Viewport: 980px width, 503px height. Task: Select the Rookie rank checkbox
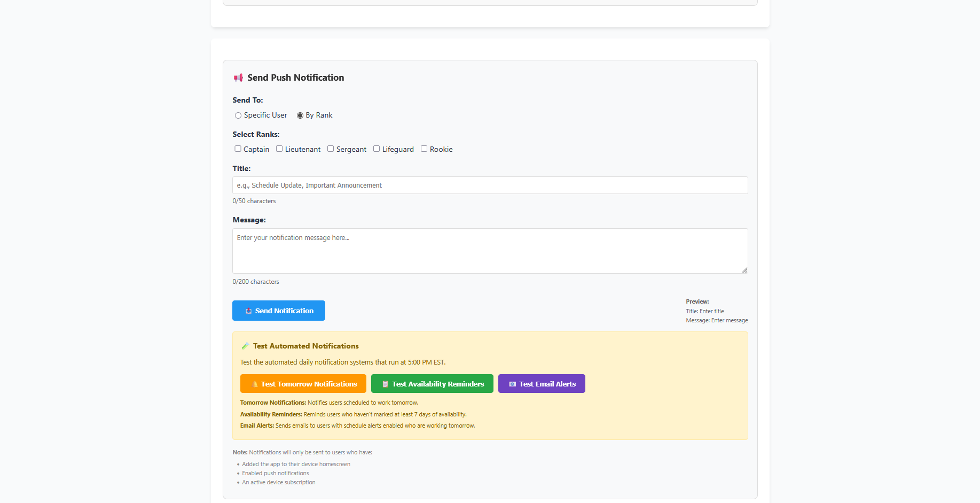point(424,149)
